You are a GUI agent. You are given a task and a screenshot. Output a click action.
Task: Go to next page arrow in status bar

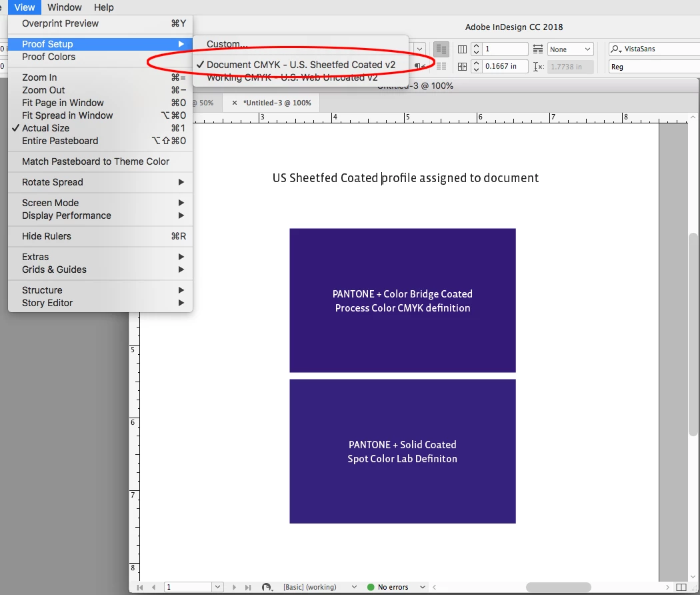pos(234,587)
